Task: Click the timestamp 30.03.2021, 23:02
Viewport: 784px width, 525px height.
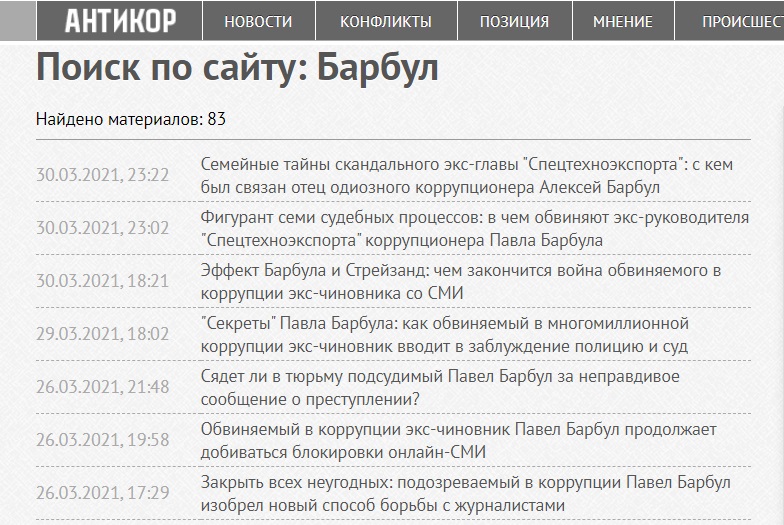Action: click(103, 228)
